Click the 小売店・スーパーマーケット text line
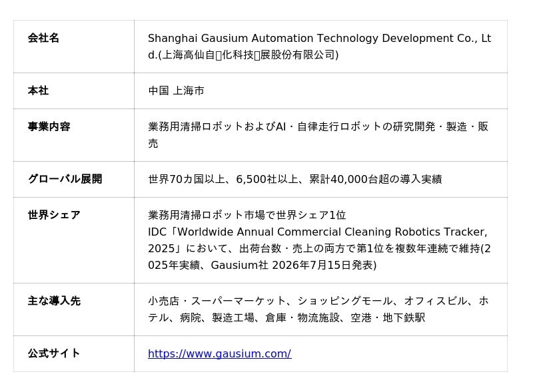533x392 pixels. click(x=318, y=301)
